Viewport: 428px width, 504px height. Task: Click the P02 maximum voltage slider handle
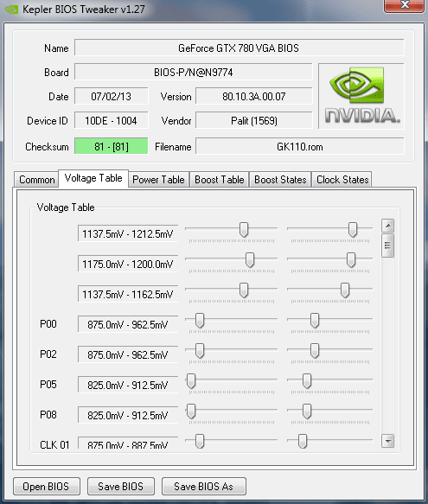315,351
